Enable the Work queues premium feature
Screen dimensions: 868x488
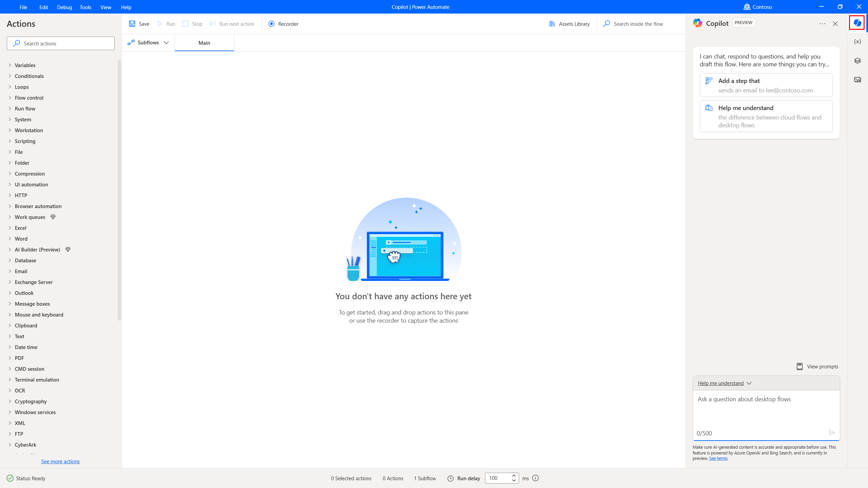pos(53,217)
